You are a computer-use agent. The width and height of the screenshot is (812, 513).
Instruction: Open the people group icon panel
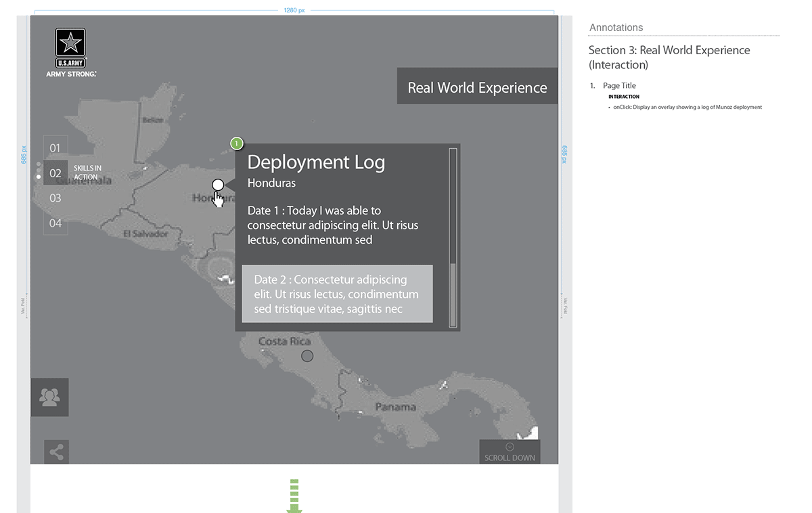click(x=49, y=397)
